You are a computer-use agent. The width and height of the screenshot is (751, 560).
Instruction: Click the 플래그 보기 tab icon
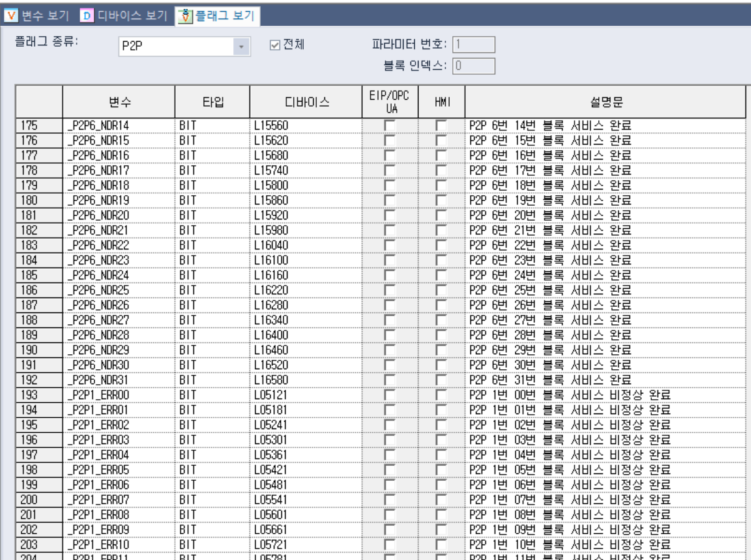click(185, 16)
